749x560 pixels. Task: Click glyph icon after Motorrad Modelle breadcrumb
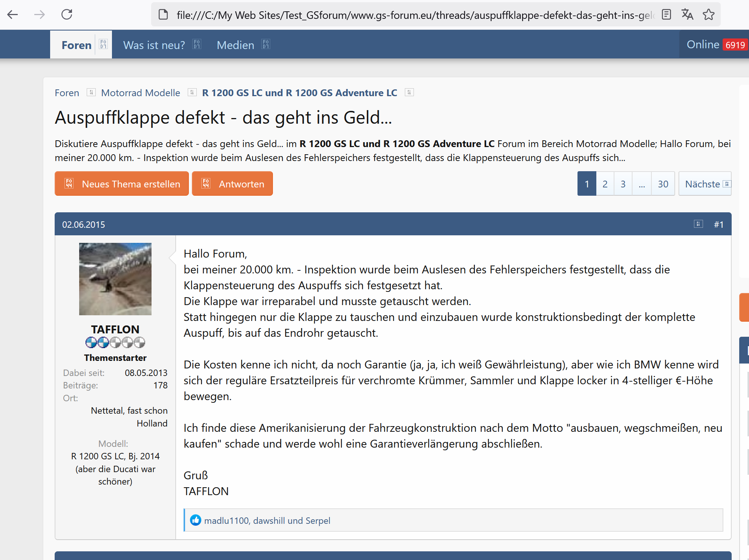tap(192, 92)
